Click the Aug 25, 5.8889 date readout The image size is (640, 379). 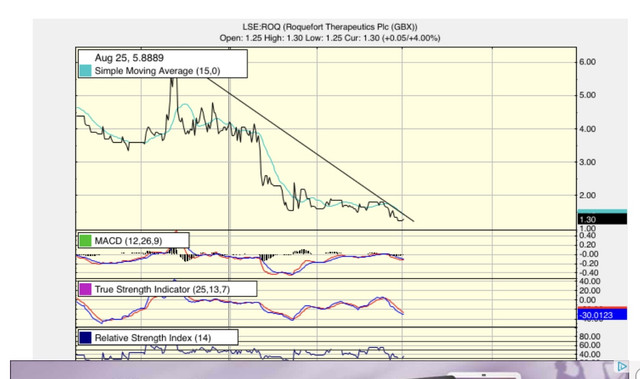129,58
